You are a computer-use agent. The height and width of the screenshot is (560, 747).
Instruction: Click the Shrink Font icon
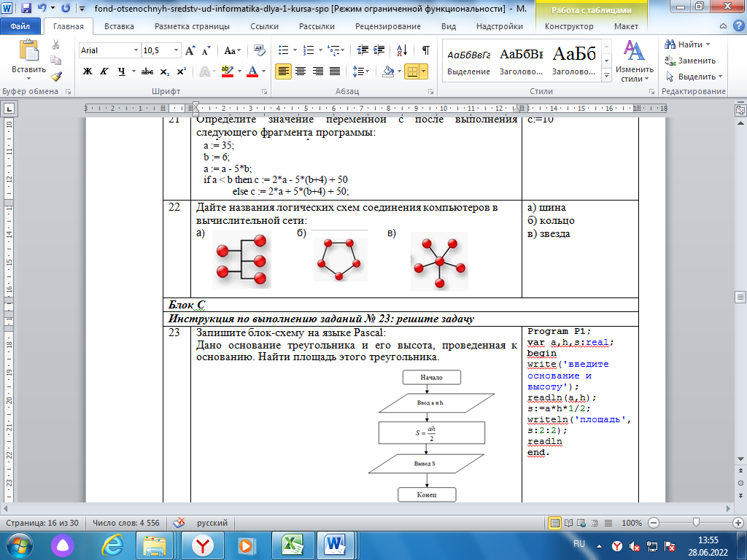[x=206, y=50]
